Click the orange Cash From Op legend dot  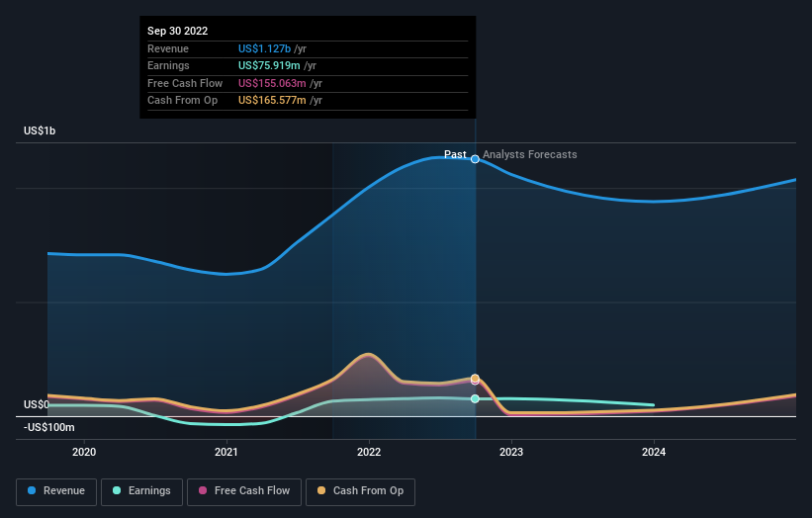pos(321,490)
